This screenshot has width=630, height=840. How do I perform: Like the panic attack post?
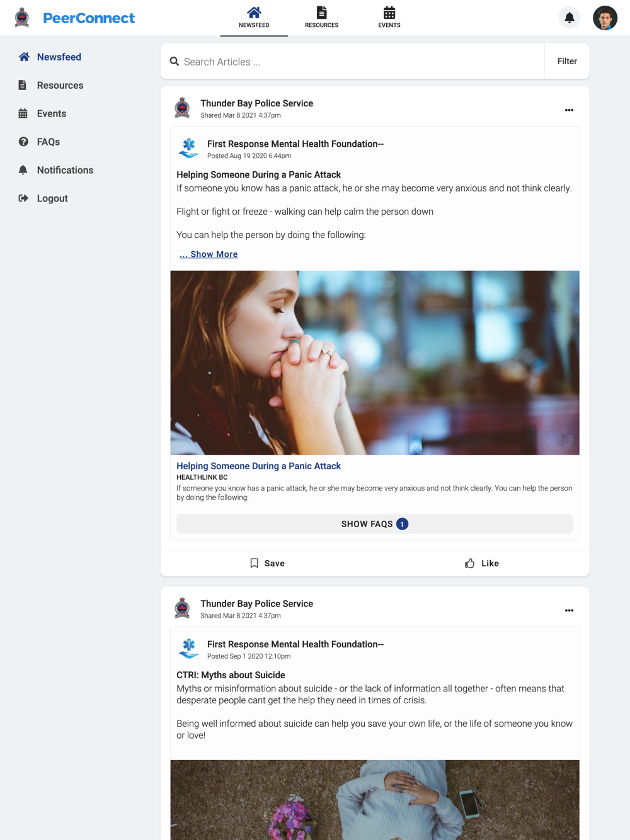(x=482, y=563)
